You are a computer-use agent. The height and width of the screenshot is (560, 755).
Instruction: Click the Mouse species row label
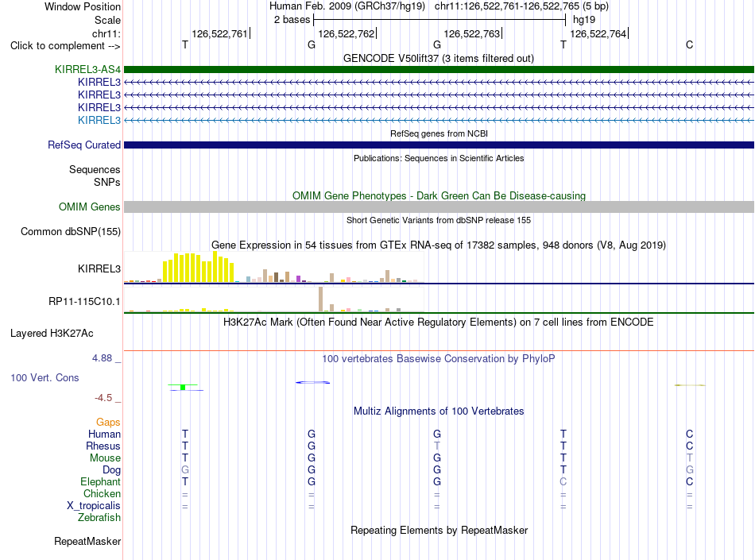(x=105, y=458)
